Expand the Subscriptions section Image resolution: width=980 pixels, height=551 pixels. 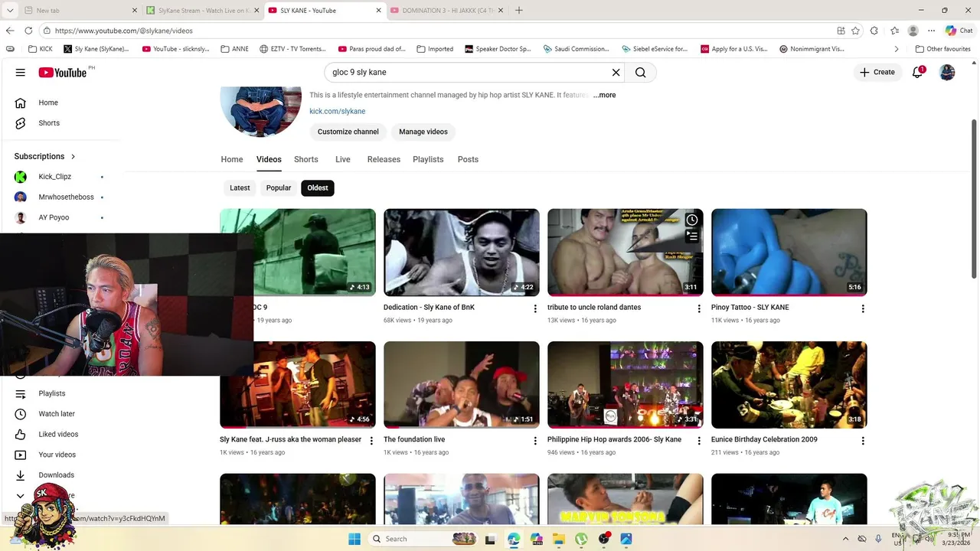45,156
